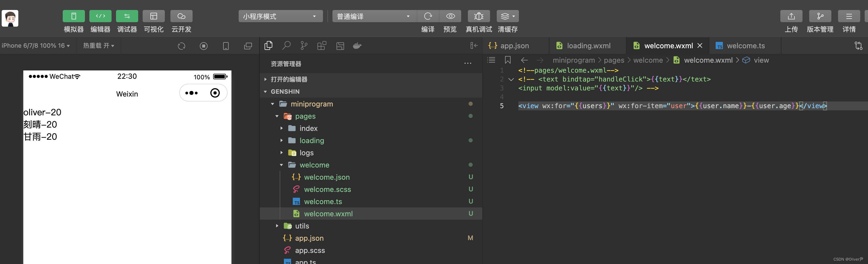Viewport: 868px width, 264px height.
Task: Open welcome.ts in file tree
Action: tap(371, 201)
